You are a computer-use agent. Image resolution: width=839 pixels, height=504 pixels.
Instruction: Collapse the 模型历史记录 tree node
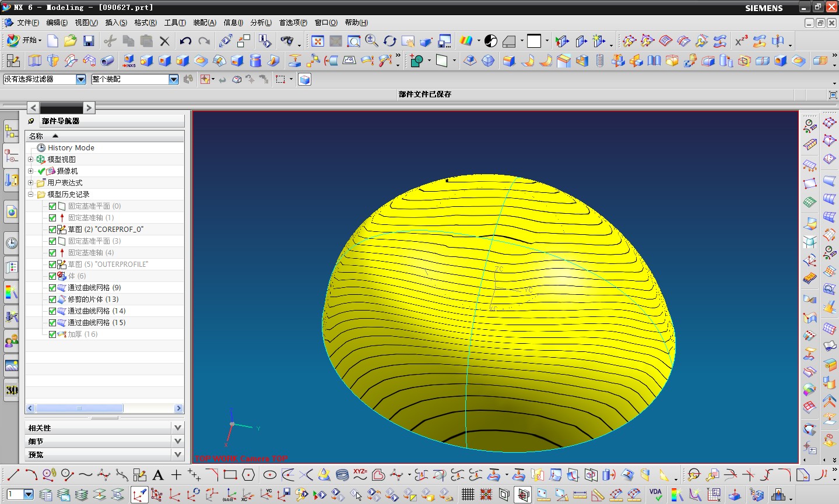point(31,194)
